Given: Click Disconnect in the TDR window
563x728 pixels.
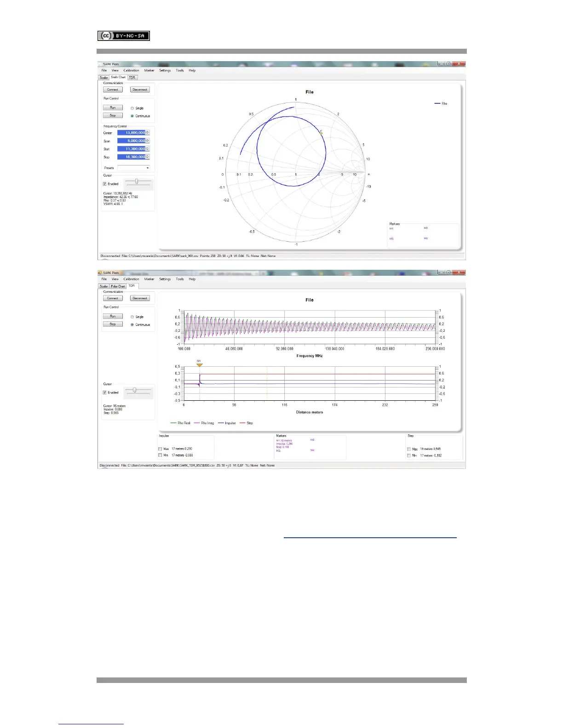Looking at the screenshot, I should [x=140, y=298].
